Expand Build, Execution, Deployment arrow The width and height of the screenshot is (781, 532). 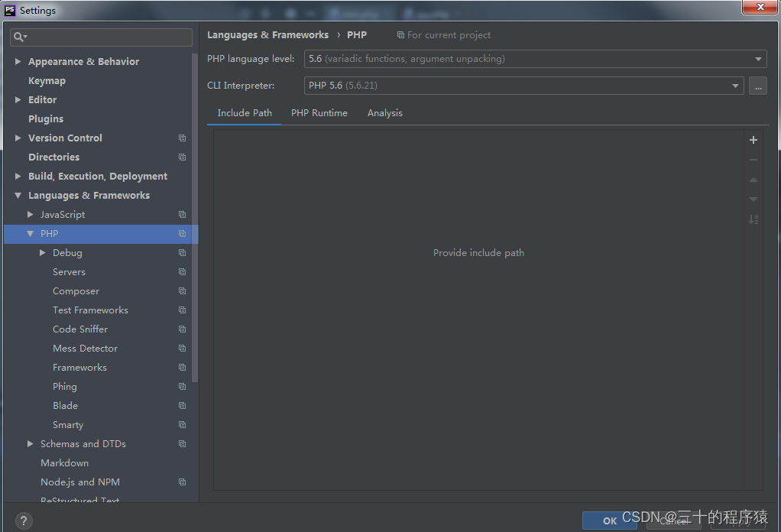[18, 176]
